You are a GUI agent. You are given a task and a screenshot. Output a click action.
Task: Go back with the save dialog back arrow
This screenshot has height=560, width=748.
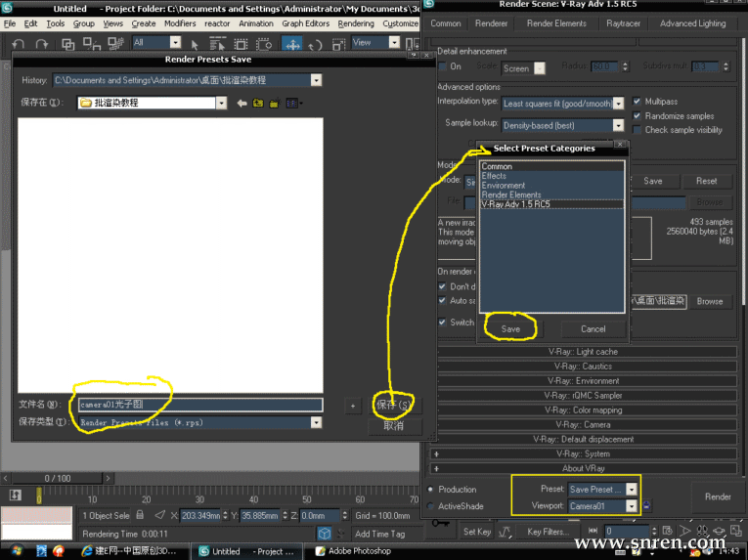(x=242, y=103)
